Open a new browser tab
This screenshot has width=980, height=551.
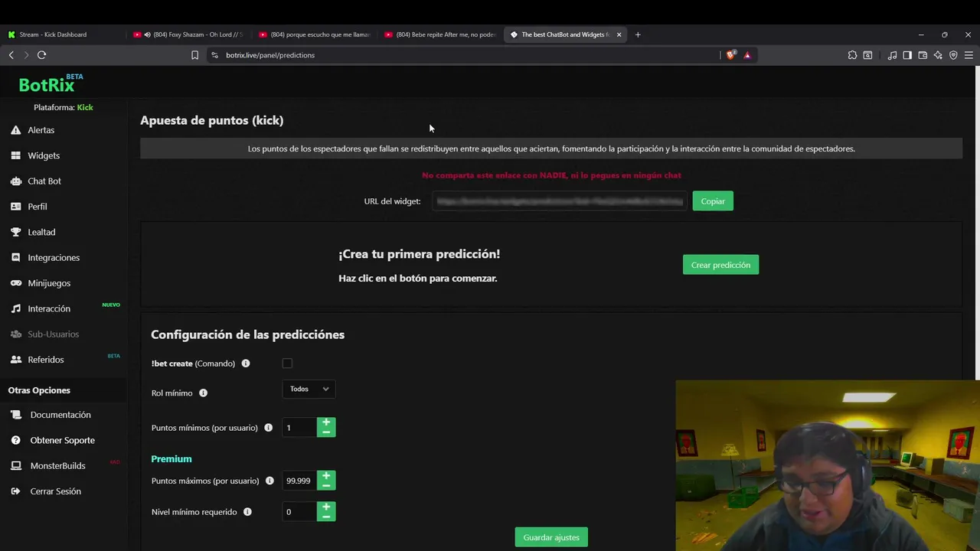[638, 34]
